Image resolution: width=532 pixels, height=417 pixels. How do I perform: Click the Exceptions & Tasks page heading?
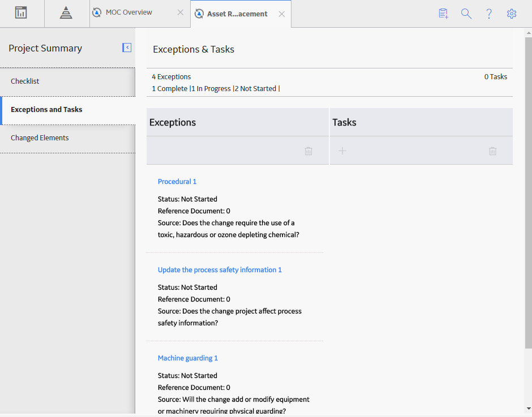point(194,50)
